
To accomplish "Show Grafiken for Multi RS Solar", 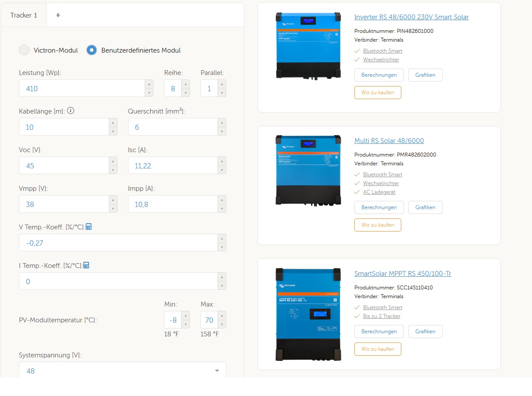I will pyautogui.click(x=425, y=207).
